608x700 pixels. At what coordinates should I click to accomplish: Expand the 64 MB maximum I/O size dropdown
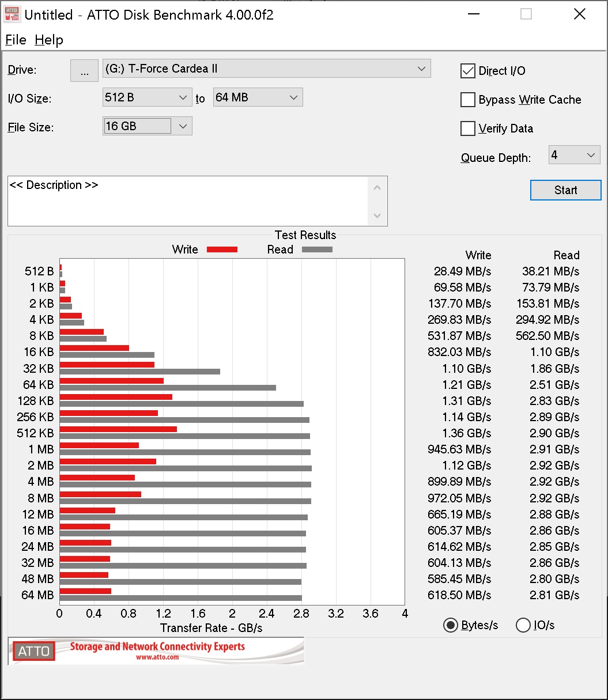click(x=258, y=97)
